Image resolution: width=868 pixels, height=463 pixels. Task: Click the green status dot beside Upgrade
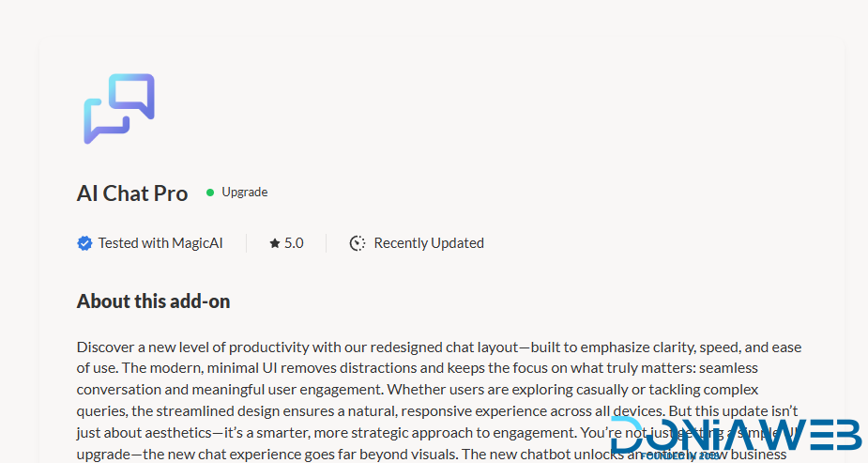click(210, 193)
